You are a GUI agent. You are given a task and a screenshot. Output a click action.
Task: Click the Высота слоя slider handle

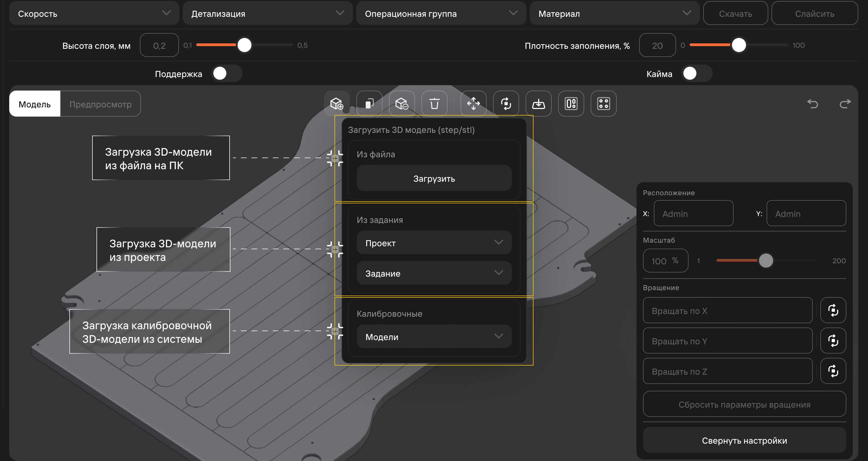(x=244, y=45)
